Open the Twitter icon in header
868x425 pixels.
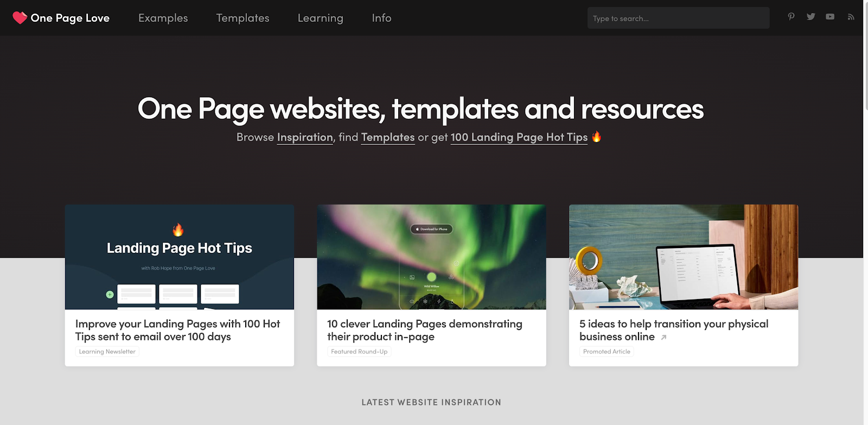point(810,17)
